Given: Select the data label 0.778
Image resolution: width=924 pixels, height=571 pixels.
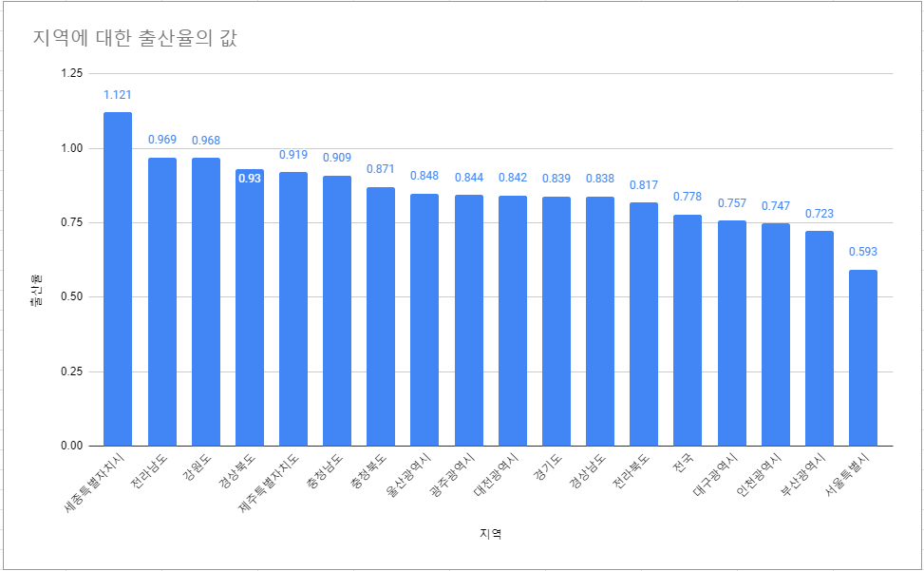Looking at the screenshot, I should [688, 197].
